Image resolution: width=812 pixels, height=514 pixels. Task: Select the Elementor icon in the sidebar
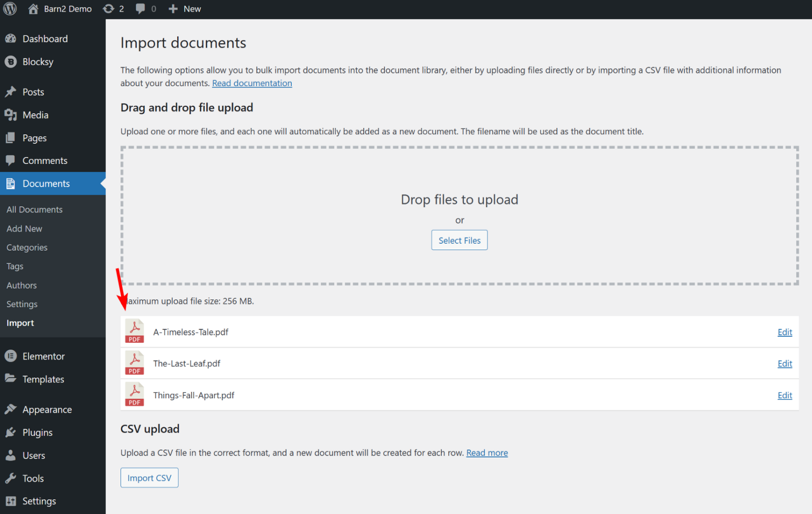click(x=11, y=356)
